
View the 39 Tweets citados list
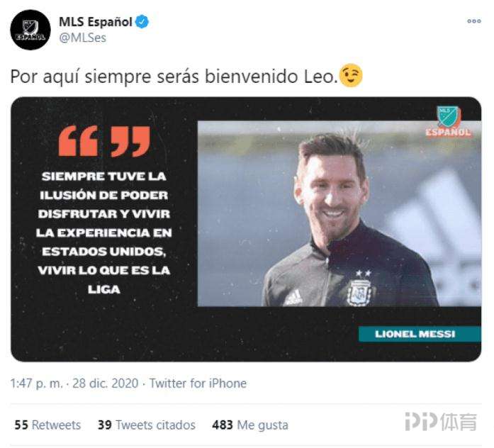147,425
